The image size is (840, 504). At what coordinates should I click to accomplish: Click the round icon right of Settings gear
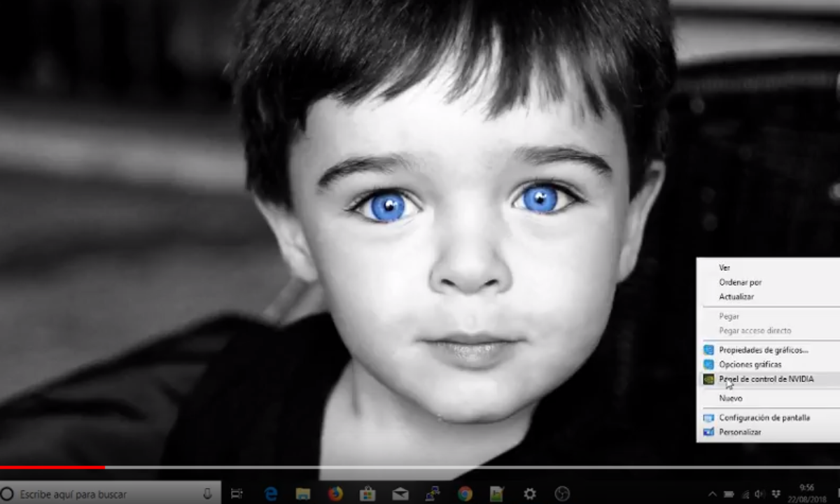(x=562, y=493)
